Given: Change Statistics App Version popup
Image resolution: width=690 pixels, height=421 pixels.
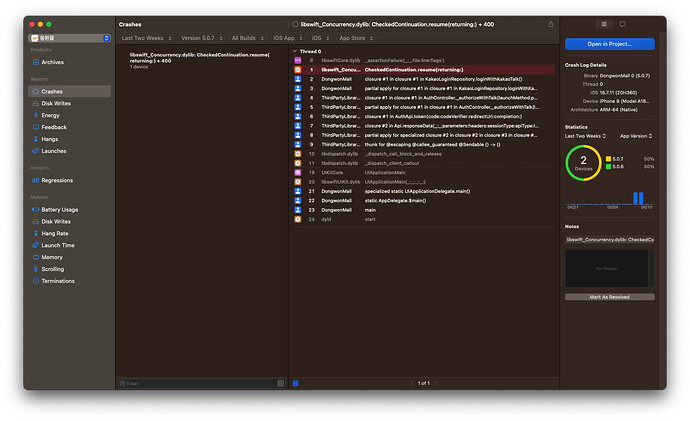Looking at the screenshot, I should click(x=636, y=136).
